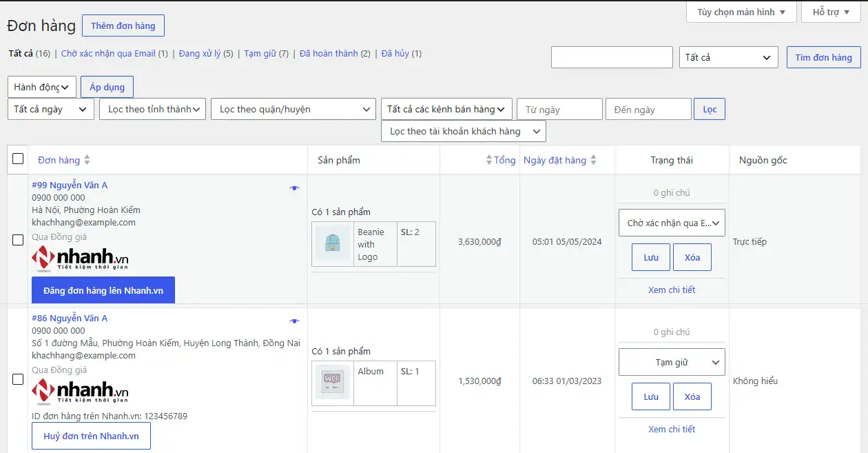
Task: Click the total 1,530,000₫
Action: tap(479, 381)
